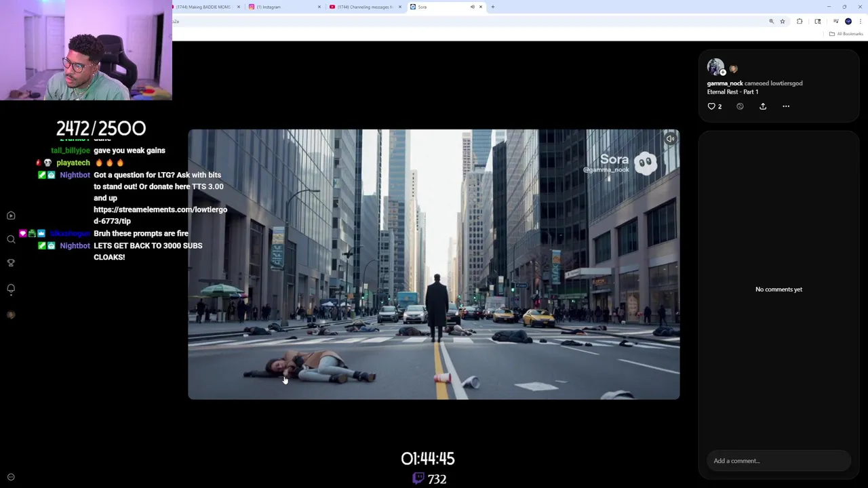Mute the Sora tab audio indicator
The image size is (868, 488).
473,7
